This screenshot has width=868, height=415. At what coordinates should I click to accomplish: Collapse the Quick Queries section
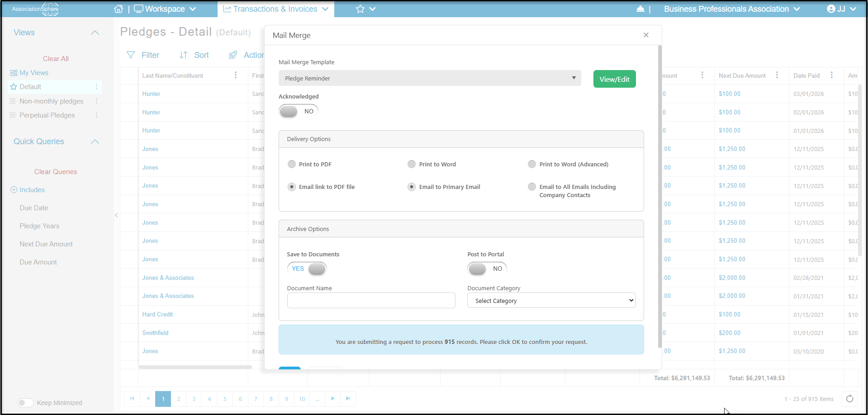95,141
